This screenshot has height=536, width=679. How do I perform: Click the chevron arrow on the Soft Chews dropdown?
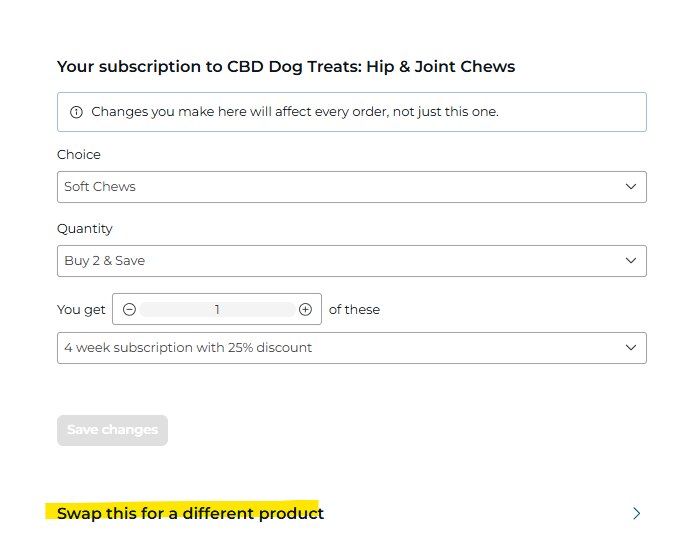[630, 187]
